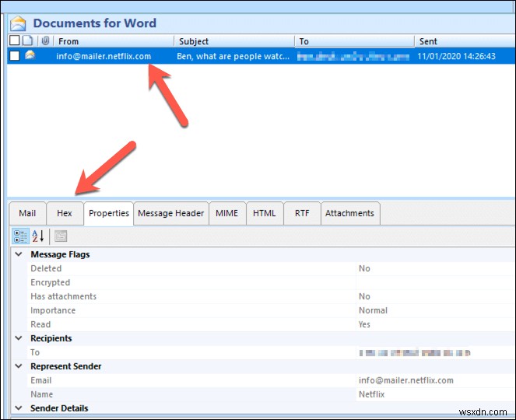Image resolution: width=516 pixels, height=420 pixels.
Task: Click the envelope icon beside the Netflix email
Action: tap(30, 56)
